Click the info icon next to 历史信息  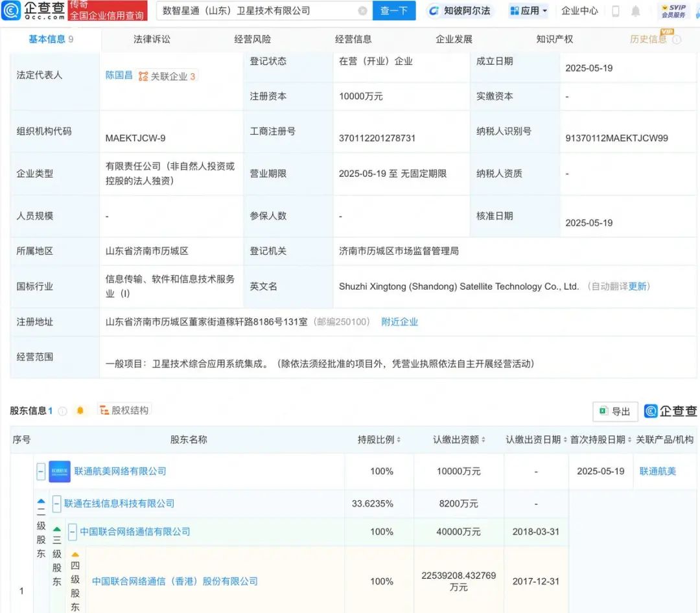pyautogui.click(x=677, y=40)
